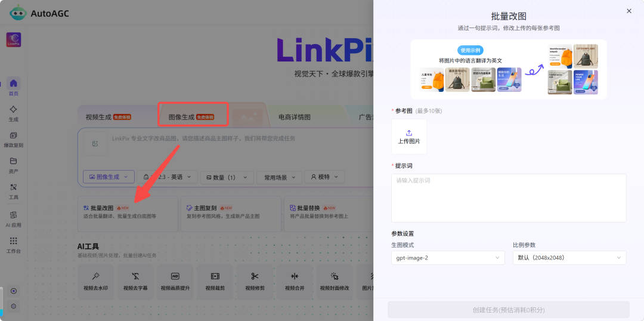Click into the 提示词 prompt text area

pos(509,198)
